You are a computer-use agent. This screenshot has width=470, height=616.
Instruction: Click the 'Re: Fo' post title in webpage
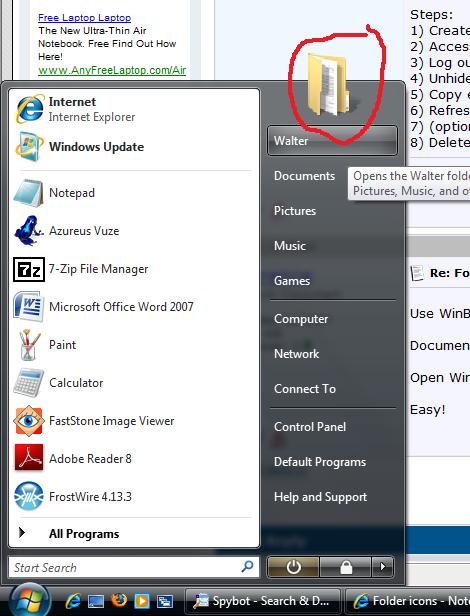450,273
